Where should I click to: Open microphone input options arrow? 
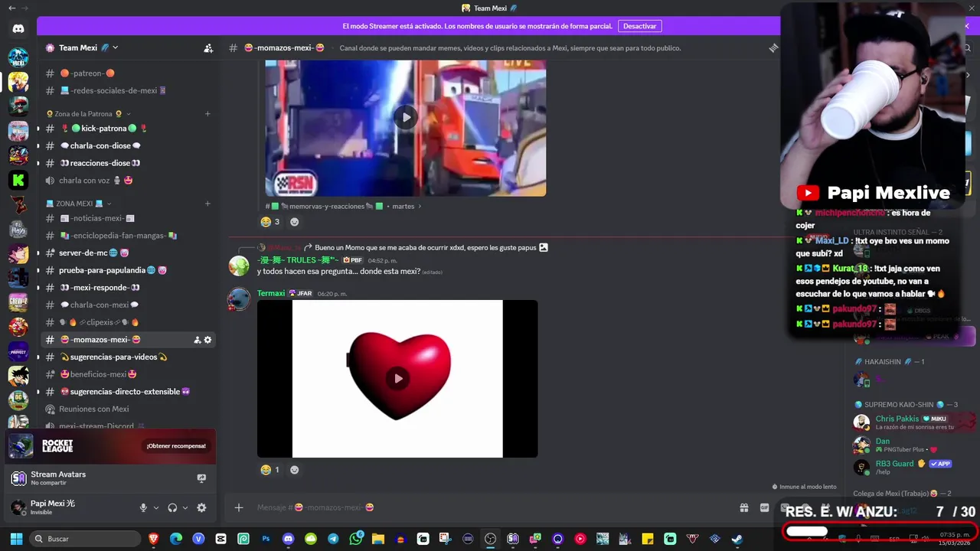point(156,507)
